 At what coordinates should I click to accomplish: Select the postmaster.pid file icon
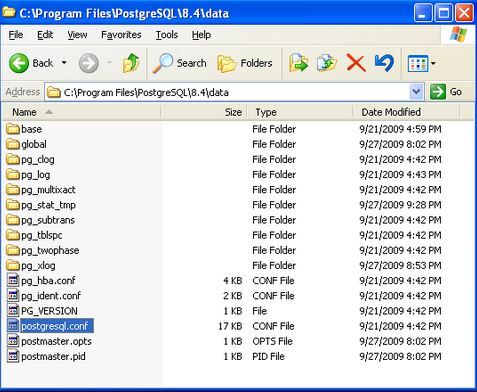click(13, 356)
